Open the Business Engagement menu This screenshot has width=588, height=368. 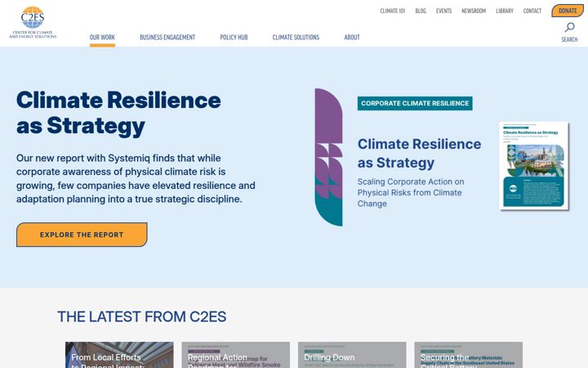click(167, 37)
